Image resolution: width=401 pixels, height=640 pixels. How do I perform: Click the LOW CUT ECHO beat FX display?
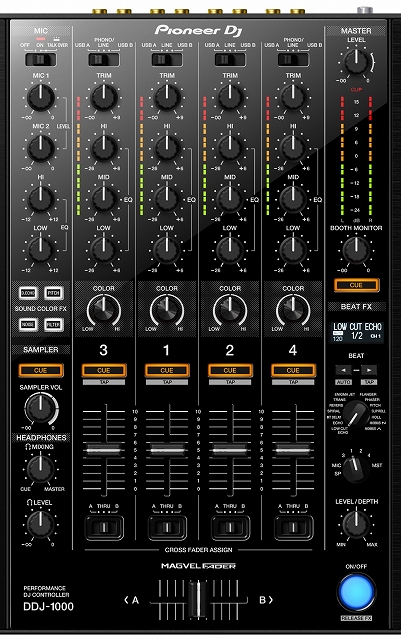pos(356,332)
